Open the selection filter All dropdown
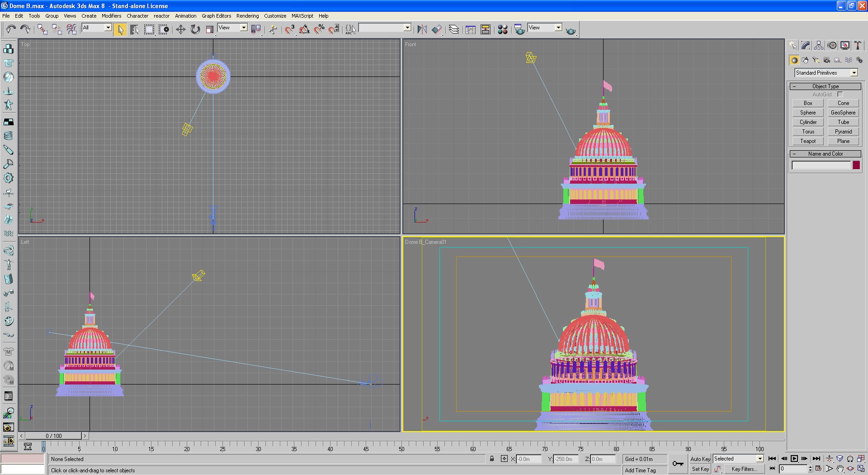Screen dimensions: 868x475 point(97,28)
